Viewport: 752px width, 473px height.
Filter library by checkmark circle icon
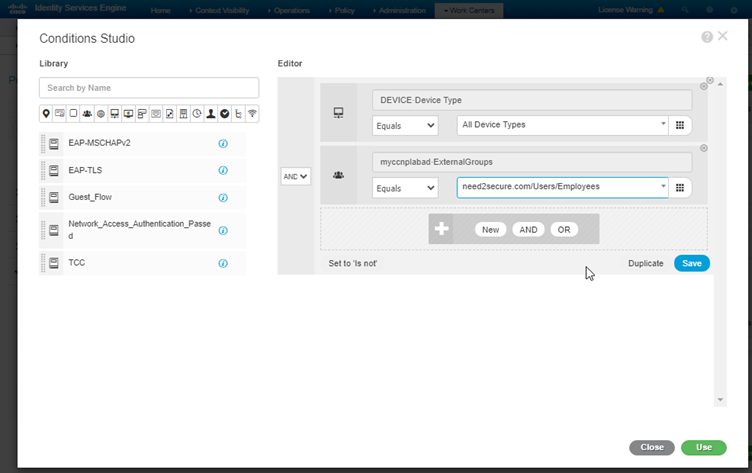coord(224,114)
